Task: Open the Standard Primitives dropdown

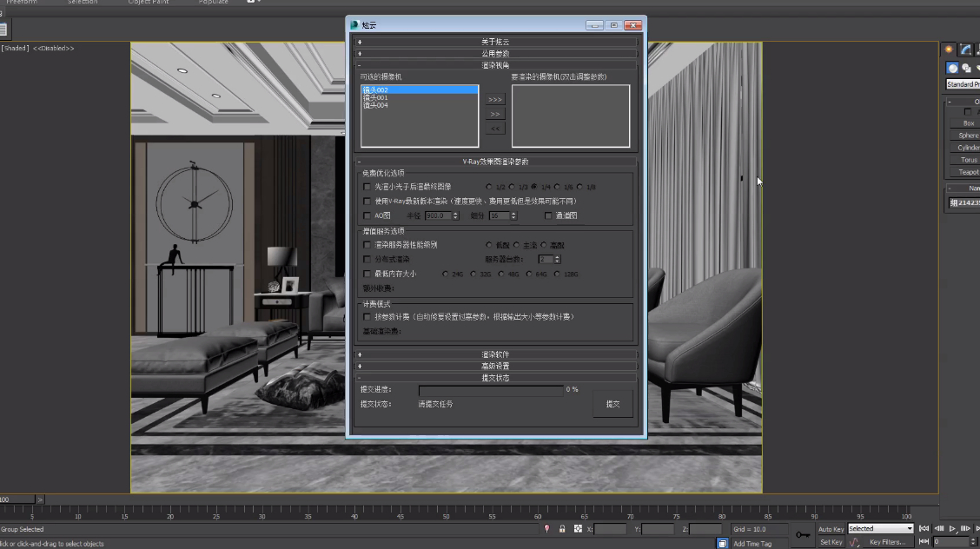Action: 963,84
